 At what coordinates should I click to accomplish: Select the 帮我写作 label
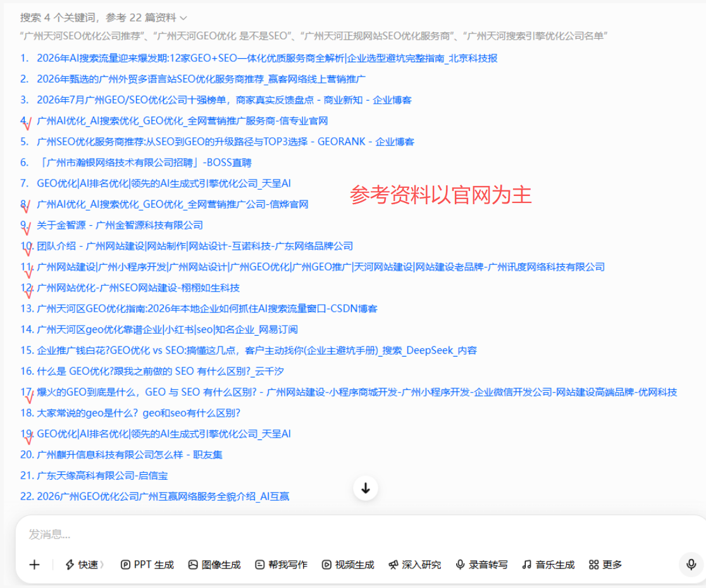click(288, 565)
